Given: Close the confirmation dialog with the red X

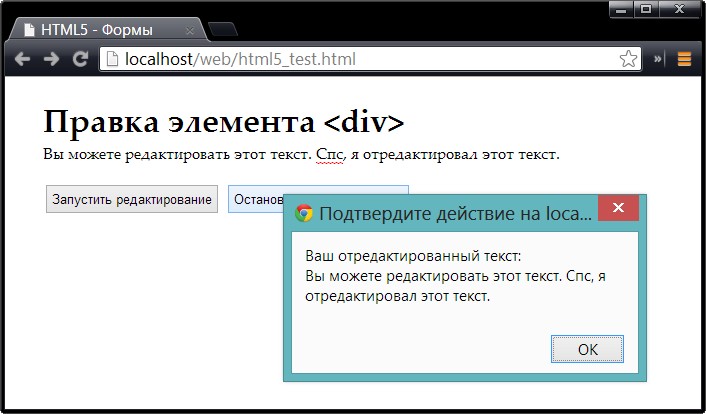Looking at the screenshot, I should [618, 208].
